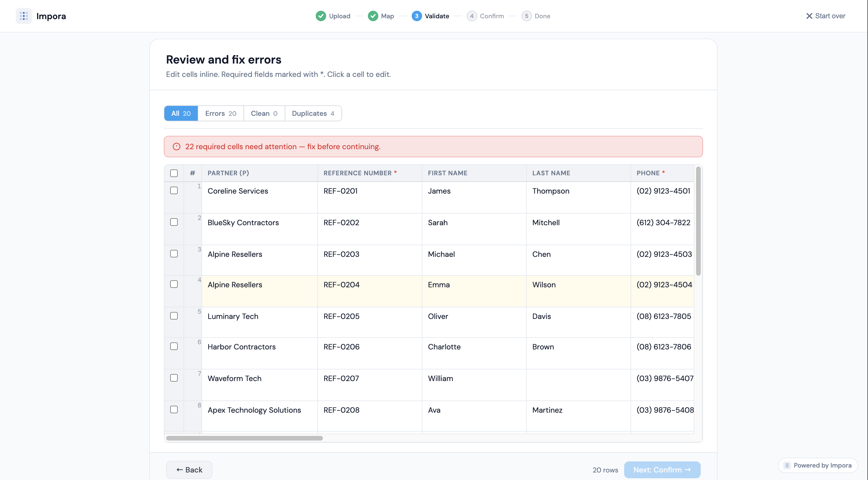Check the box for Coreline Services row
The width and height of the screenshot is (868, 480).
tap(174, 190)
